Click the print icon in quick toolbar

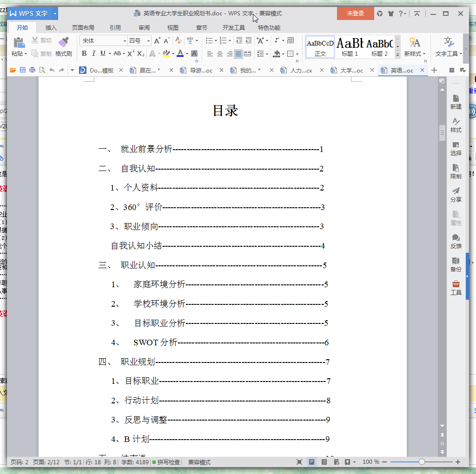[x=32, y=70]
